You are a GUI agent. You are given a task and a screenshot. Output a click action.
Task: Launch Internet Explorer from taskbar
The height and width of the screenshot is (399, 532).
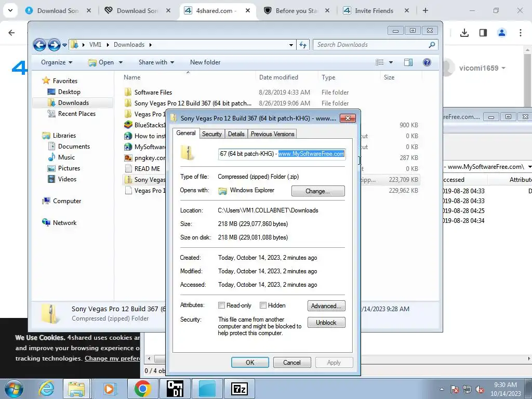tap(46, 389)
